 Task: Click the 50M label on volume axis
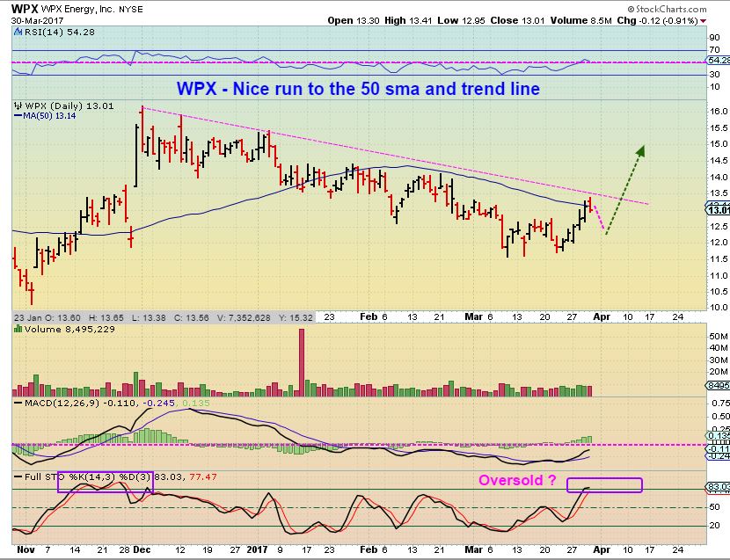[x=719, y=336]
